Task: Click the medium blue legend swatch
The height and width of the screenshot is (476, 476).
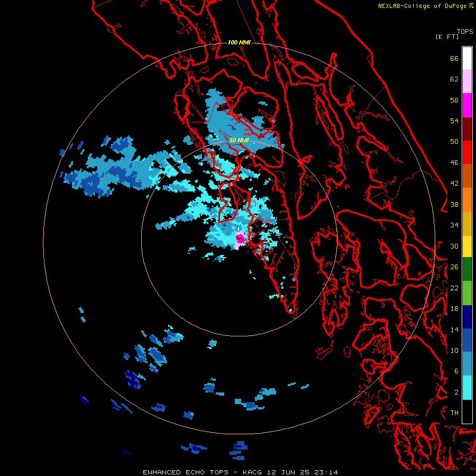Action: (467, 340)
